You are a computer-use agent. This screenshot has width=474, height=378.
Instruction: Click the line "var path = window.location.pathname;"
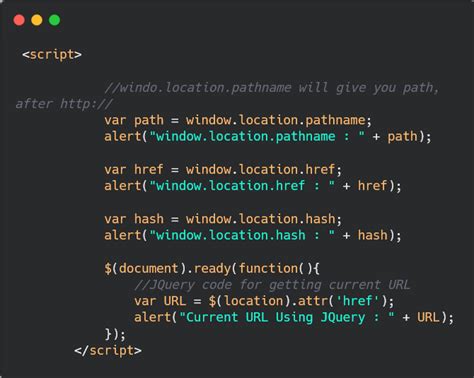(x=238, y=120)
